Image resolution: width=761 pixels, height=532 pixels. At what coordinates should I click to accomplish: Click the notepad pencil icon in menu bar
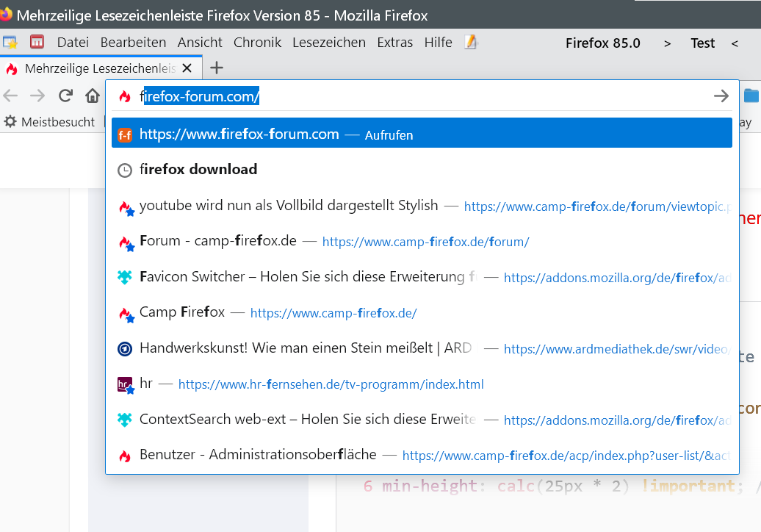(x=472, y=43)
